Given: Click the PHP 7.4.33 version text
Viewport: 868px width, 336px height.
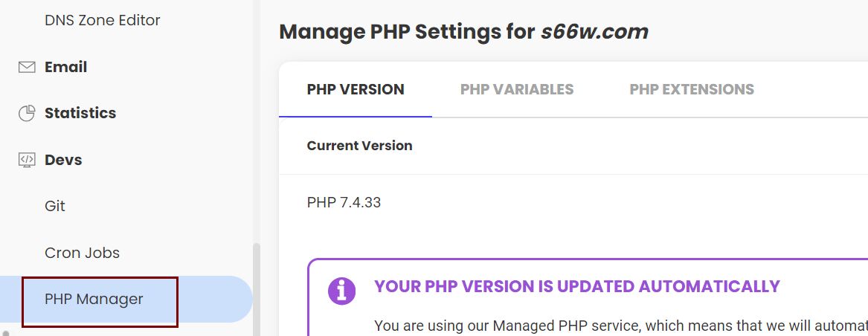Looking at the screenshot, I should pyautogui.click(x=344, y=202).
